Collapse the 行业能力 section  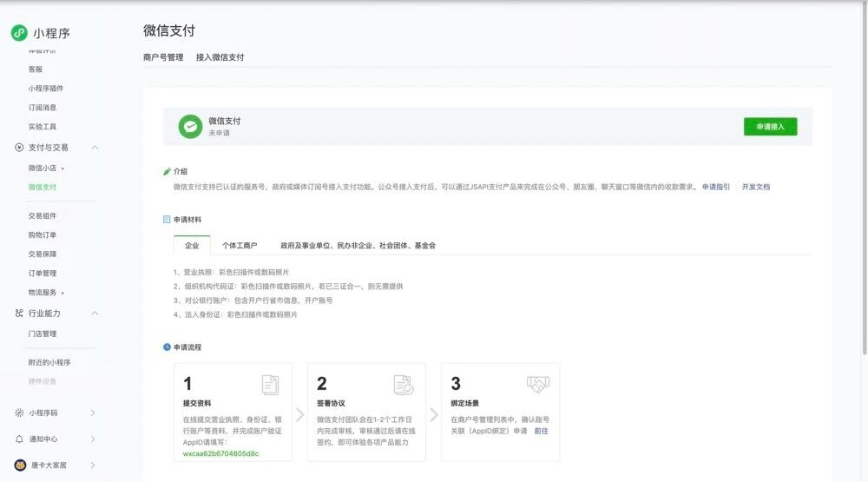click(x=95, y=313)
